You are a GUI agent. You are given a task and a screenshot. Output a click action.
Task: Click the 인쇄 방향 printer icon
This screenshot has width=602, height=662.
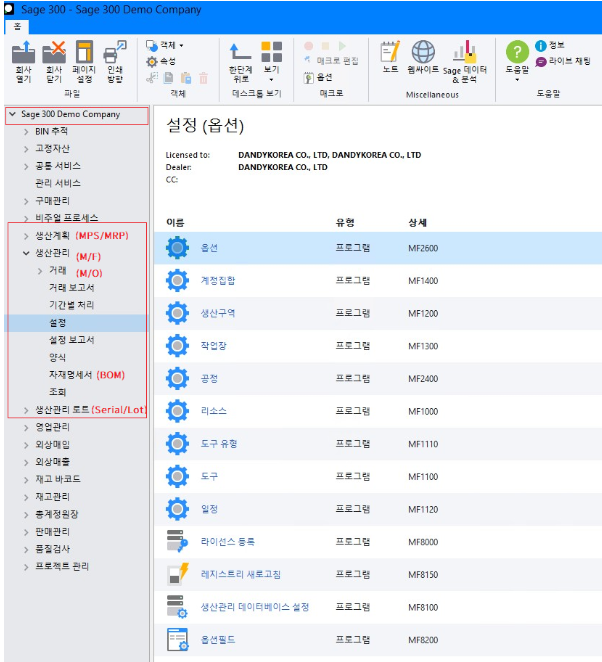[x=115, y=52]
